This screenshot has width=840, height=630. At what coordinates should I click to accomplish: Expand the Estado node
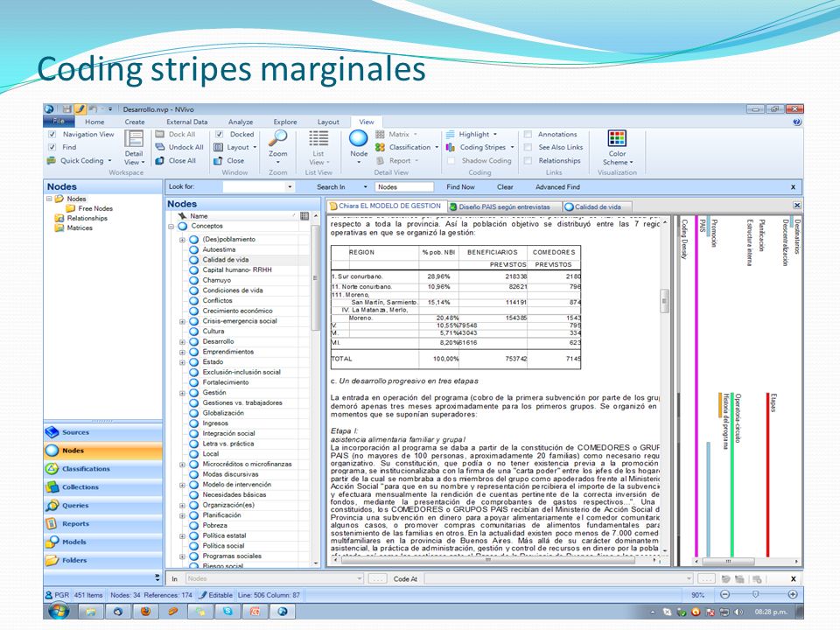182,362
